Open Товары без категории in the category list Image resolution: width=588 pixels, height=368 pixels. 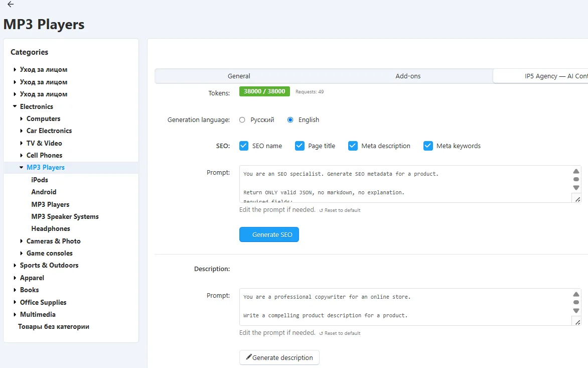pos(54,327)
